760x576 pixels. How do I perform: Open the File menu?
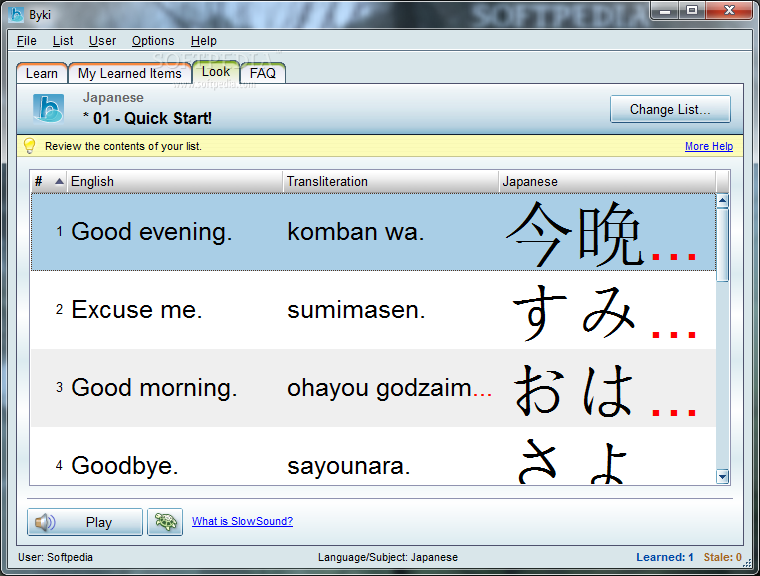pos(27,41)
